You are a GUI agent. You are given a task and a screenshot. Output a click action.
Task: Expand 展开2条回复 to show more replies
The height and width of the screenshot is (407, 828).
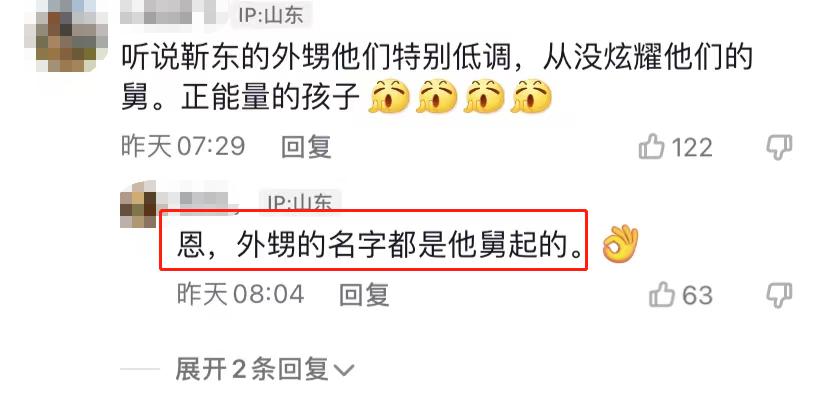click(x=264, y=370)
